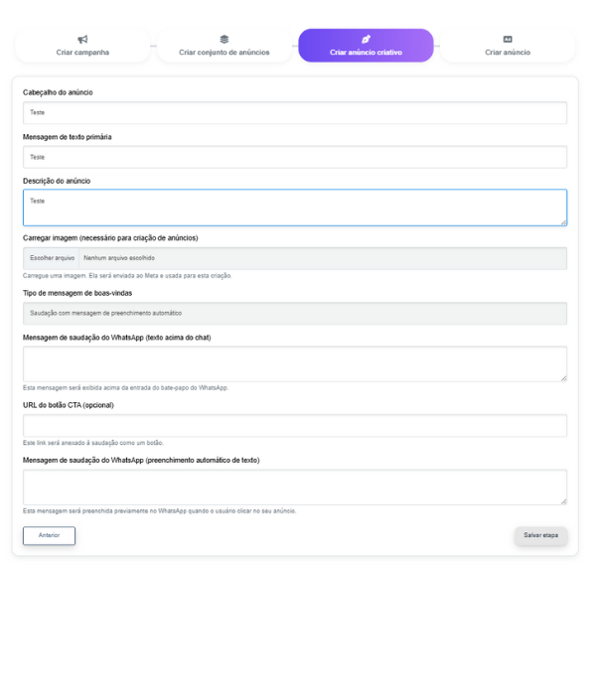Click the Escolher arquivo upload button
The height and width of the screenshot is (700, 596).
(52, 258)
